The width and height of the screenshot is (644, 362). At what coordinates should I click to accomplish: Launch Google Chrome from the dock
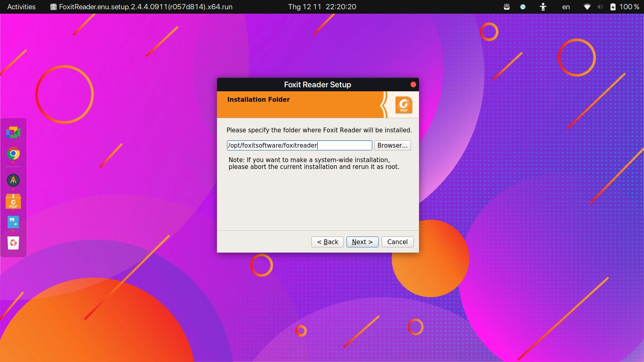click(x=13, y=154)
